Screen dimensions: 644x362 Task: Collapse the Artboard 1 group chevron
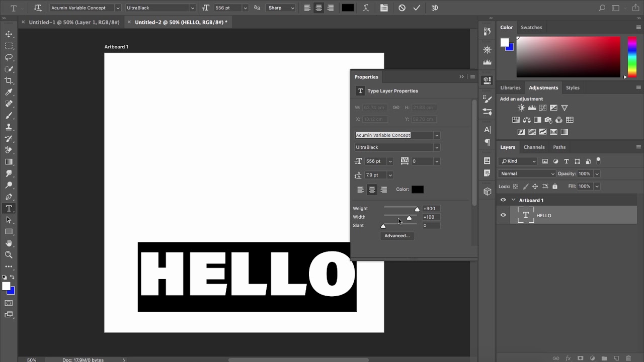click(513, 200)
